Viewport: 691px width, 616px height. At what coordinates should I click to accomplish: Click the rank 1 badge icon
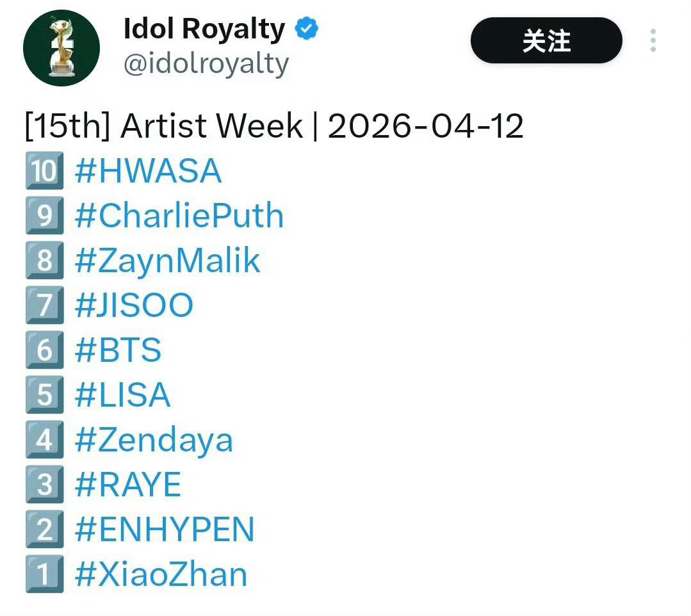[44, 574]
